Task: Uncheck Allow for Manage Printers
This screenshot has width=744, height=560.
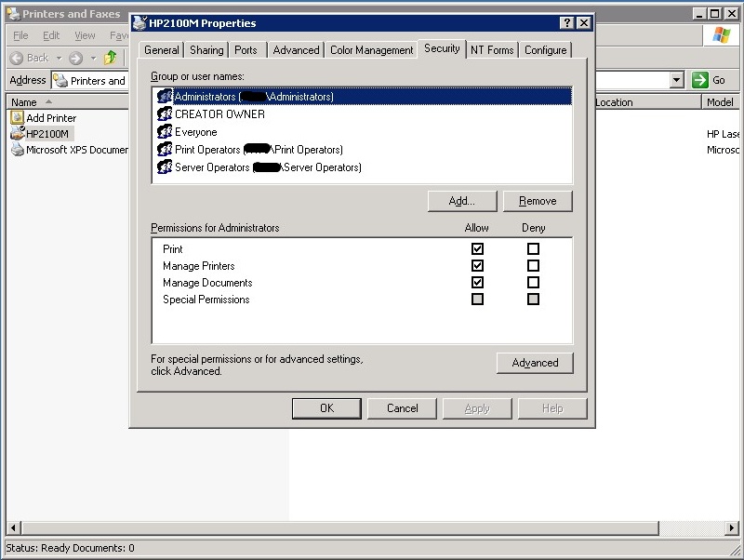Action: click(x=477, y=265)
